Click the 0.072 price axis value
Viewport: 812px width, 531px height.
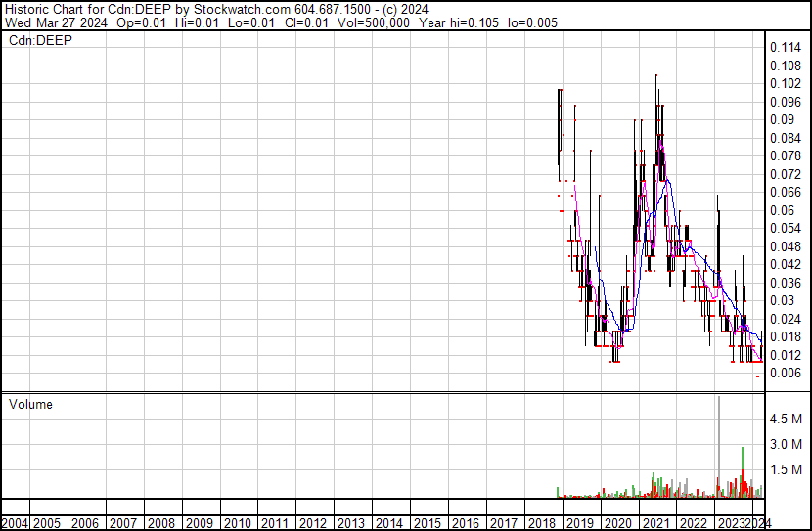[786, 174]
